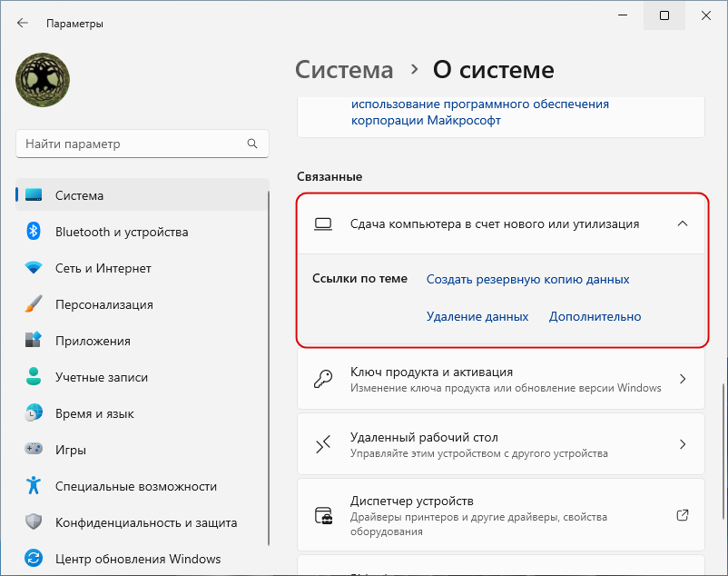
Task: Open the Удаление данных link
Action: click(x=477, y=316)
